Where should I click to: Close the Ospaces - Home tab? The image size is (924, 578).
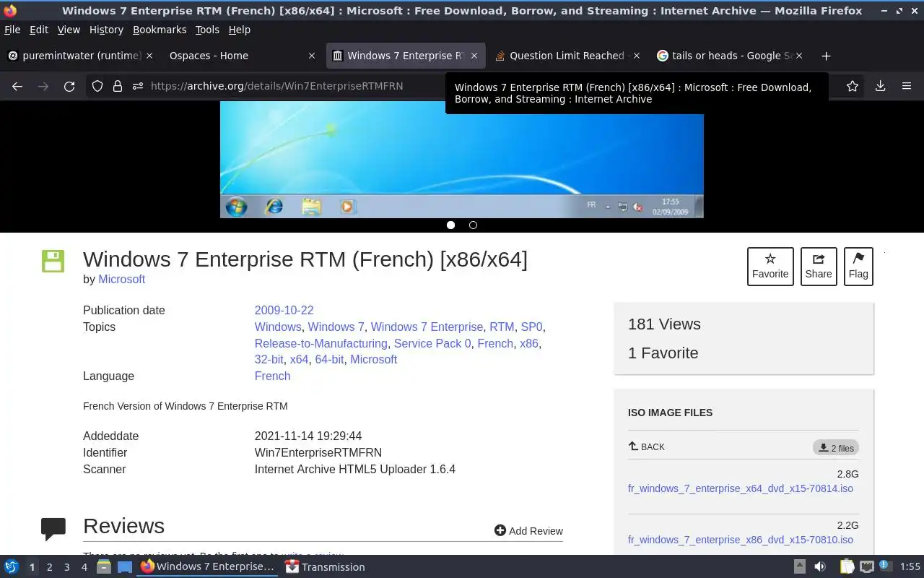coord(312,56)
